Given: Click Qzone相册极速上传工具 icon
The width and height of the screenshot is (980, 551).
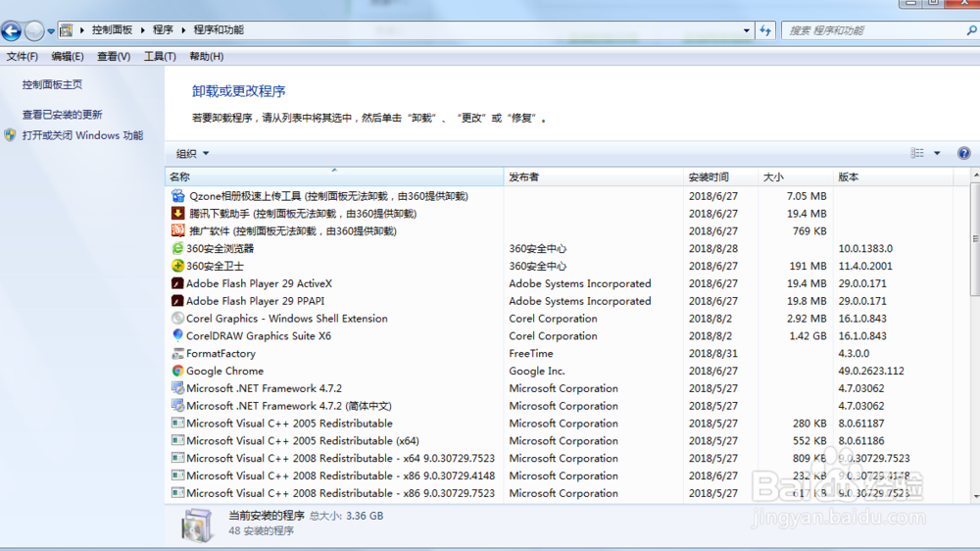Looking at the screenshot, I should 178,196.
